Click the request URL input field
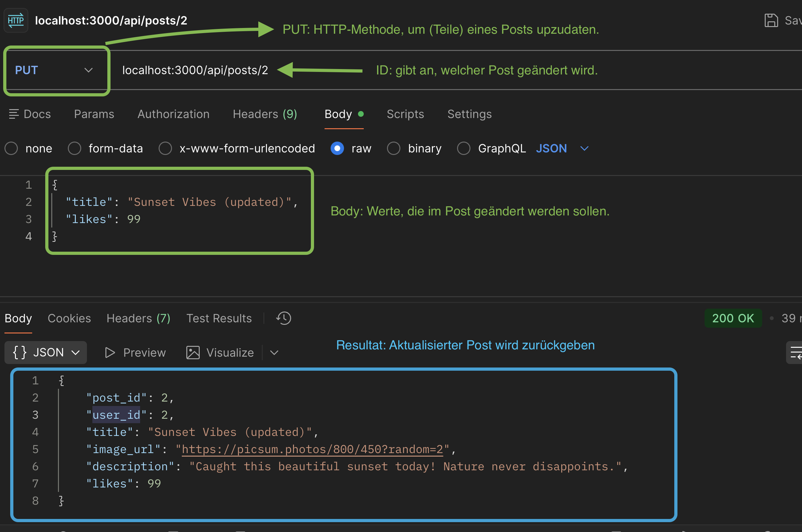 (x=195, y=70)
